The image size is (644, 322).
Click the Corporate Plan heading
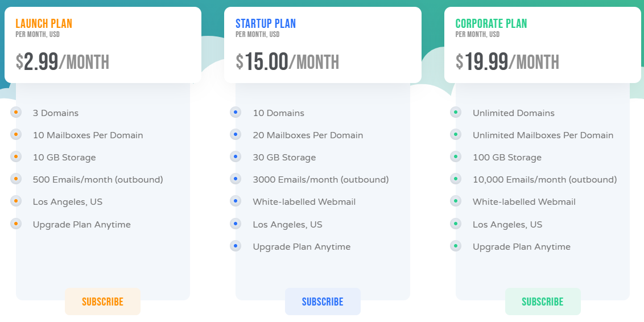click(x=491, y=24)
